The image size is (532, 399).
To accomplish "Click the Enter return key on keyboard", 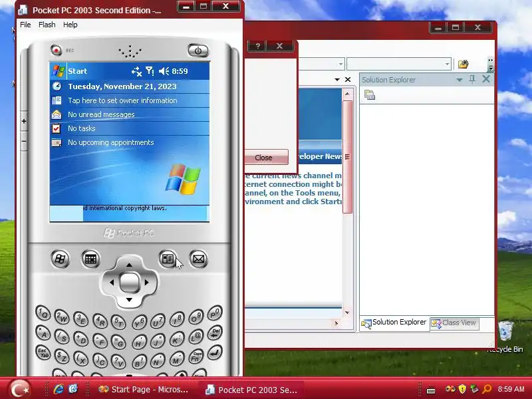I will click(x=214, y=353).
